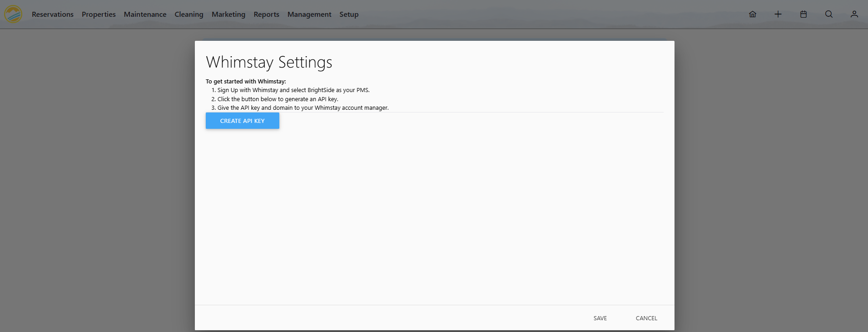This screenshot has width=868, height=332.
Task: Open the Setup menu
Action: (x=349, y=15)
